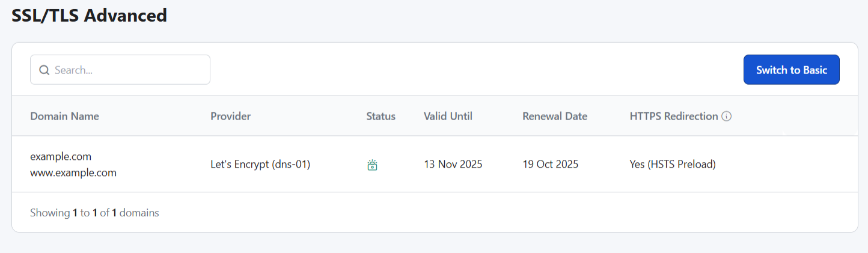Click the HTTPS Redirection column header

[673, 117]
